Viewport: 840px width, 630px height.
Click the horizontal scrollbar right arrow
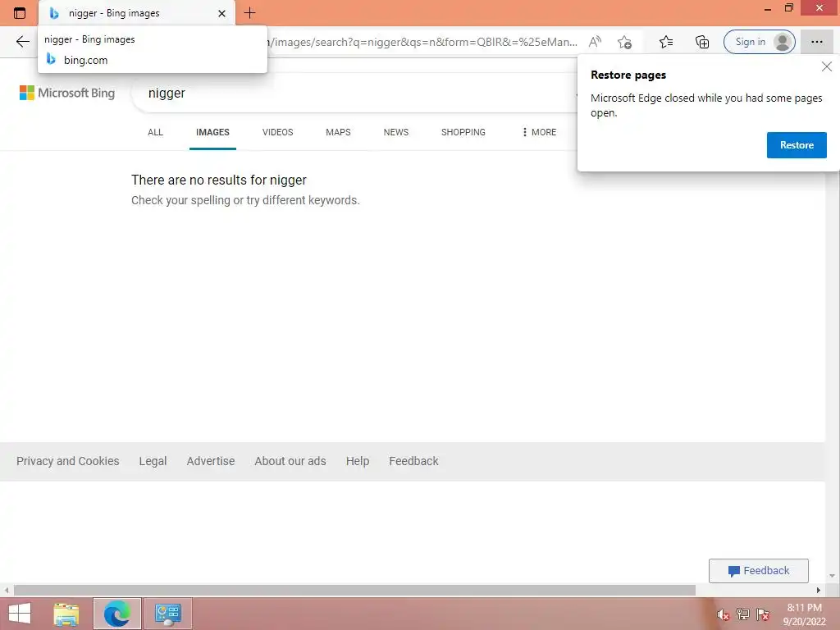(818, 591)
